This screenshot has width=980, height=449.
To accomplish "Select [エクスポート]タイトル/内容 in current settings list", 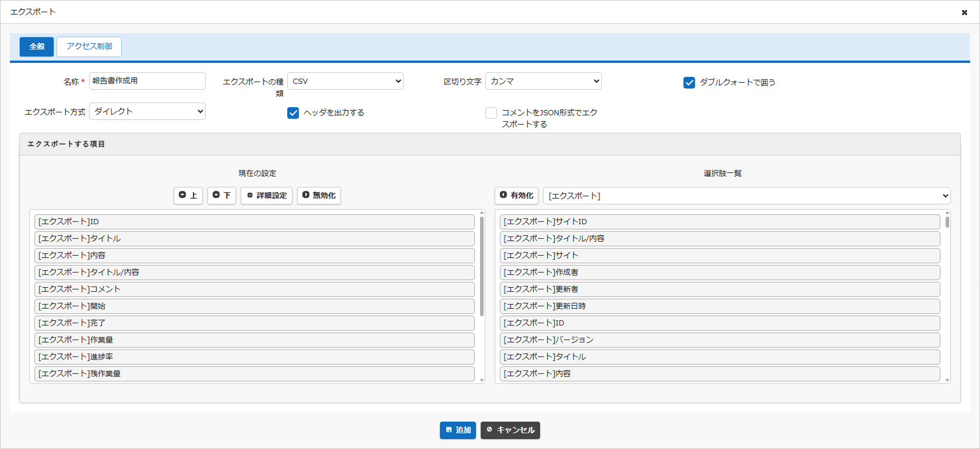I will pyautogui.click(x=255, y=273).
